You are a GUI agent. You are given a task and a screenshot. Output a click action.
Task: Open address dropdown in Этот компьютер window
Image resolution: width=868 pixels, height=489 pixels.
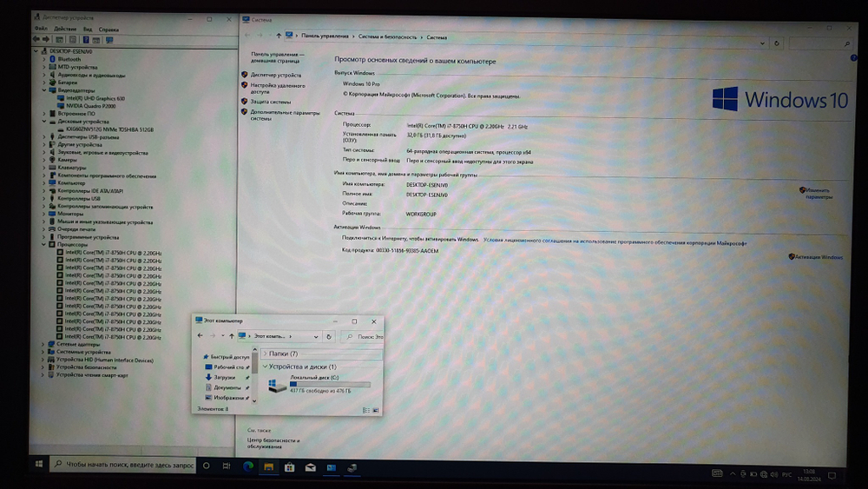click(x=316, y=336)
